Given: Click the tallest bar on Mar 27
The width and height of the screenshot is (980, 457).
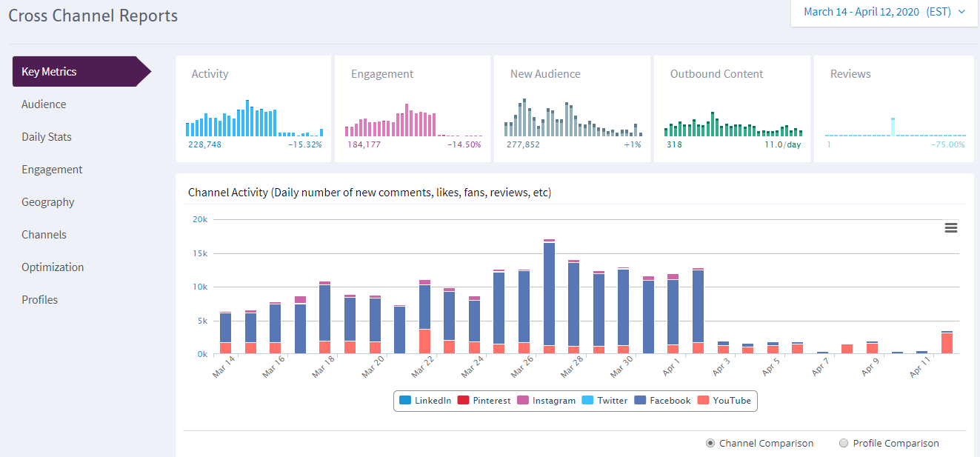Looking at the screenshot, I should tap(549, 296).
